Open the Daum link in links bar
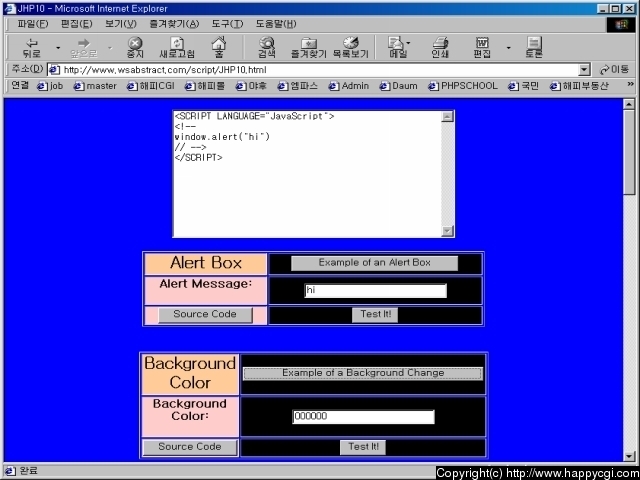Screen dimensions: 640x480 398,86
